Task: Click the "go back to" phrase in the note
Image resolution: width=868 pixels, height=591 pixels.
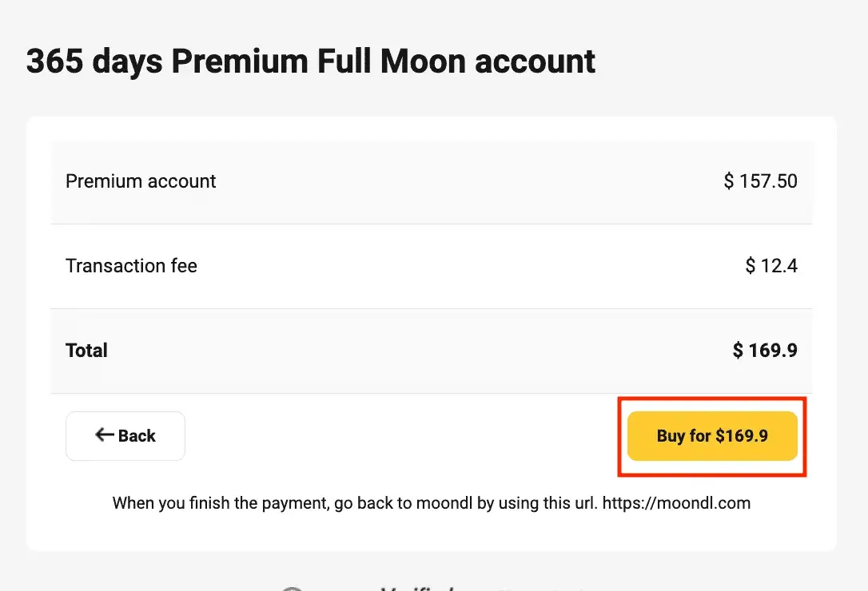Action: [x=373, y=503]
